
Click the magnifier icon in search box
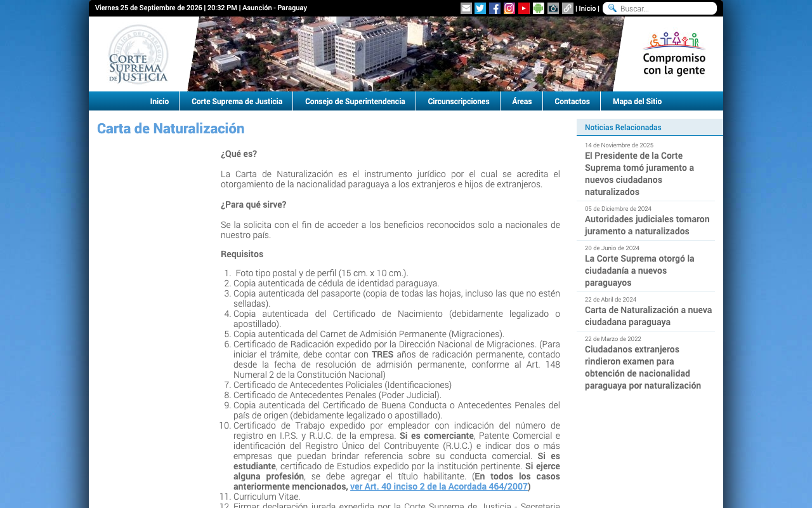(x=612, y=8)
